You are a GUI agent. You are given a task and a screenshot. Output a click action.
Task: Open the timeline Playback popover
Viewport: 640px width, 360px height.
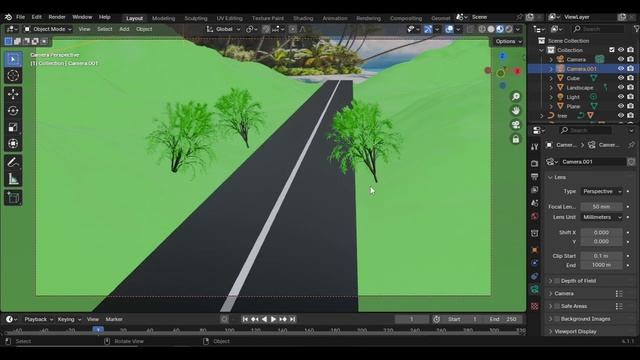[38, 319]
